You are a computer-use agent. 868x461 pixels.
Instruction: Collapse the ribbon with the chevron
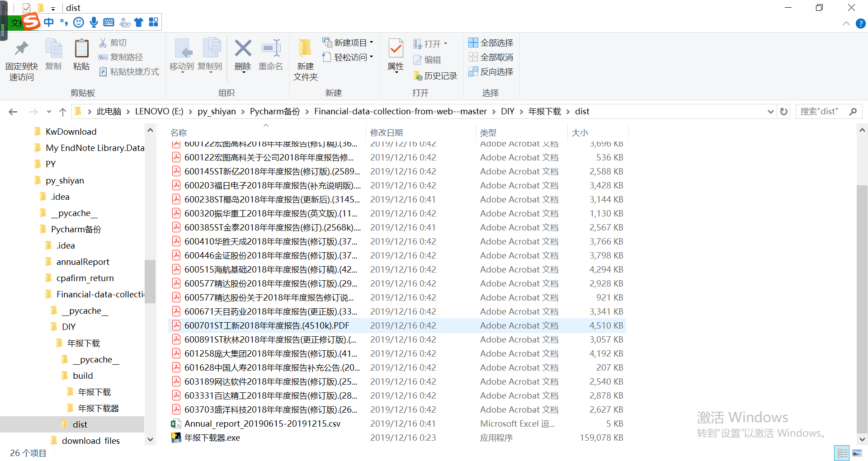[x=846, y=24]
